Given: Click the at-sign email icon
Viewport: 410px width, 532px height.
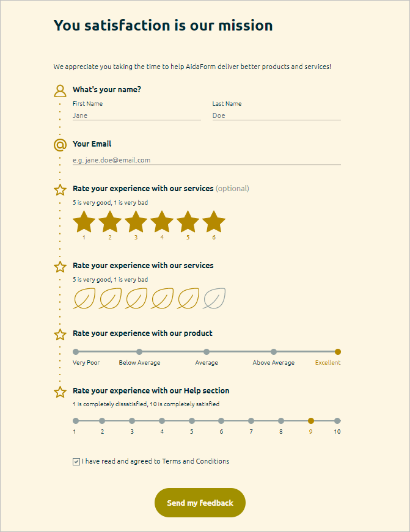Looking at the screenshot, I should point(60,145).
